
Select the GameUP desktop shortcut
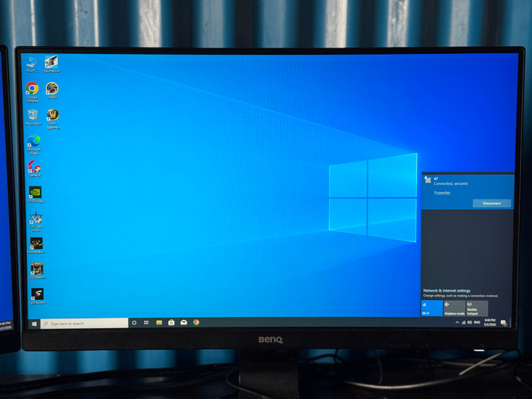pyautogui.click(x=35, y=169)
